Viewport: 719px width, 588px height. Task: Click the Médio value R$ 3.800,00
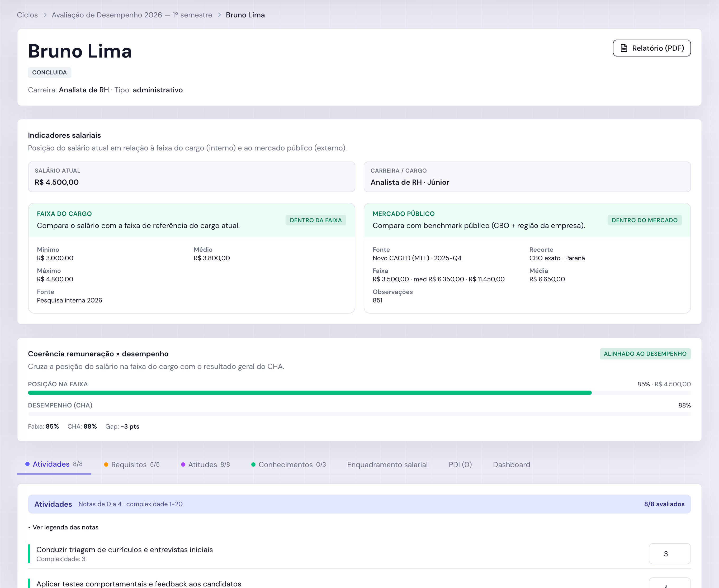(212, 258)
